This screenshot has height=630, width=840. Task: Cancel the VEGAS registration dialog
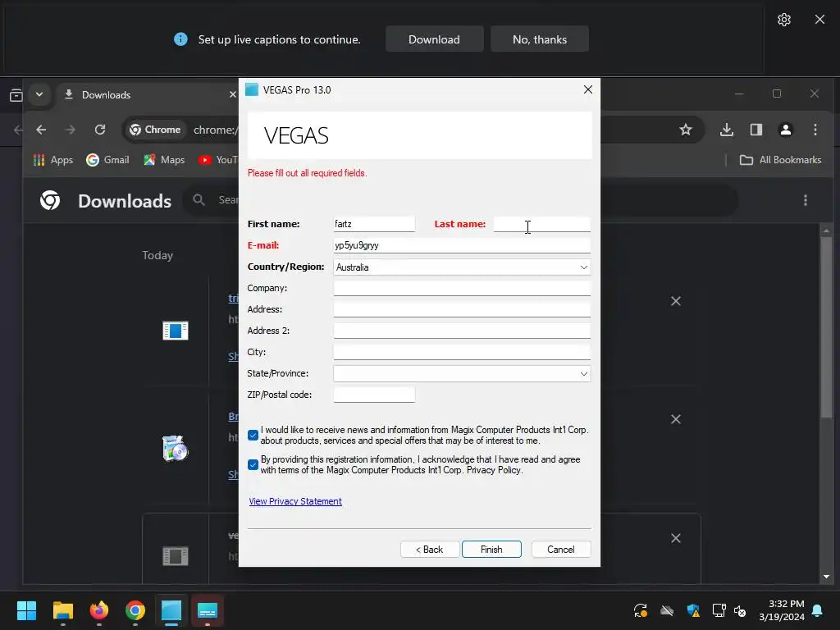[561, 549]
